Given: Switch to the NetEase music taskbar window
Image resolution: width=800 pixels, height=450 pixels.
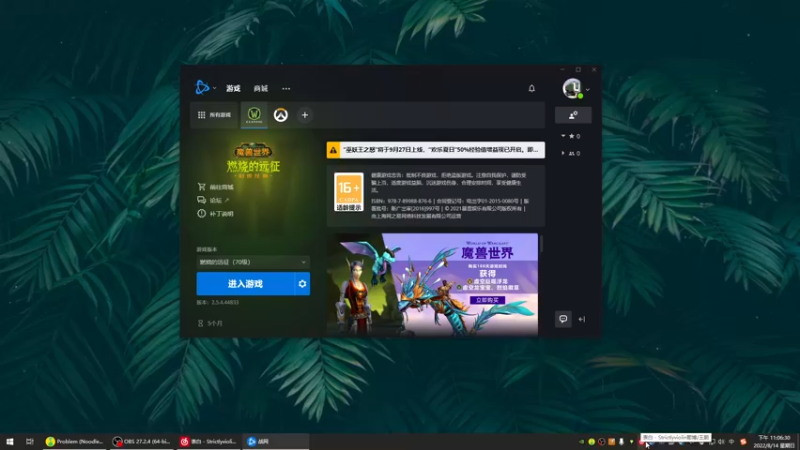Looking at the screenshot, I should point(208,441).
